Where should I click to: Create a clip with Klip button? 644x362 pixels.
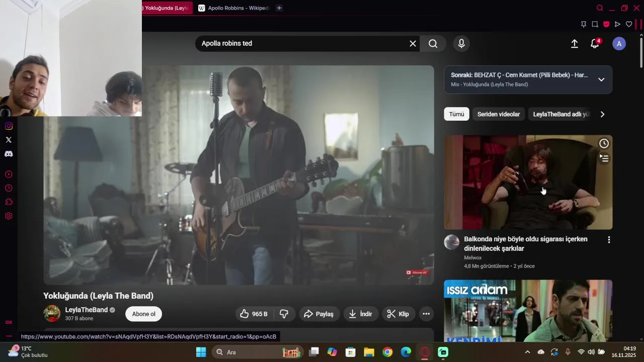398,314
